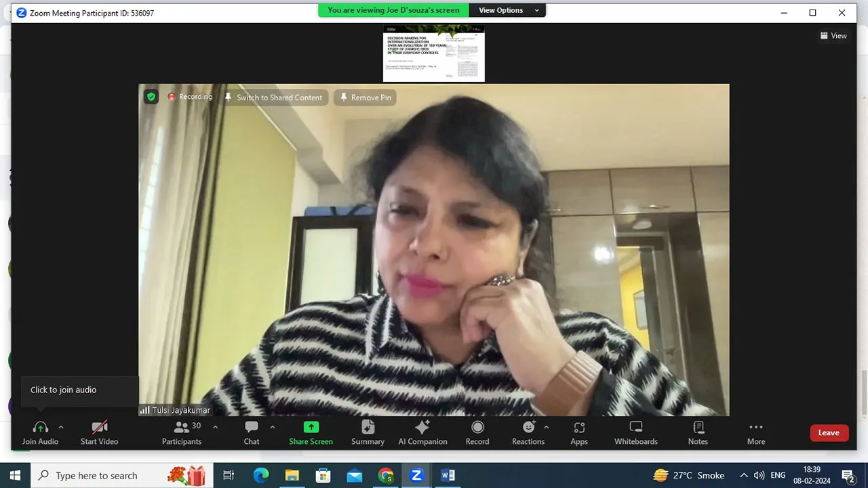Open the Reactions panel
This screenshot has height=488, width=868.
[528, 432]
